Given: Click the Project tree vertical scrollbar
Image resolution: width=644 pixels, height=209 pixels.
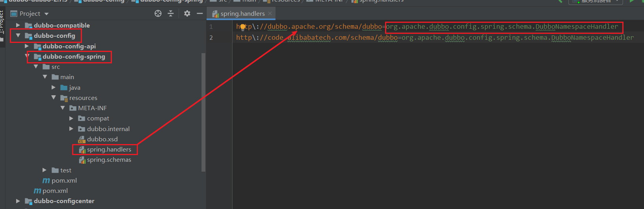Looking at the screenshot, I should coord(203,112).
